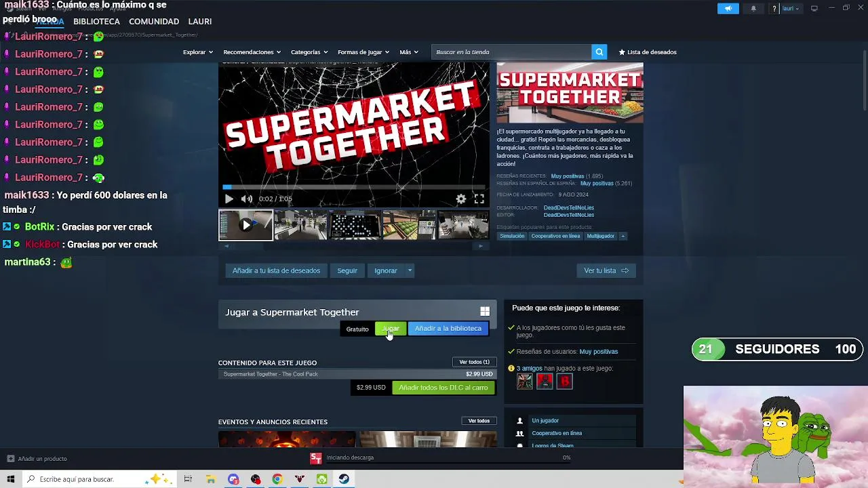Toggle trailer fullscreen
This screenshot has width=868, height=488.
[479, 199]
